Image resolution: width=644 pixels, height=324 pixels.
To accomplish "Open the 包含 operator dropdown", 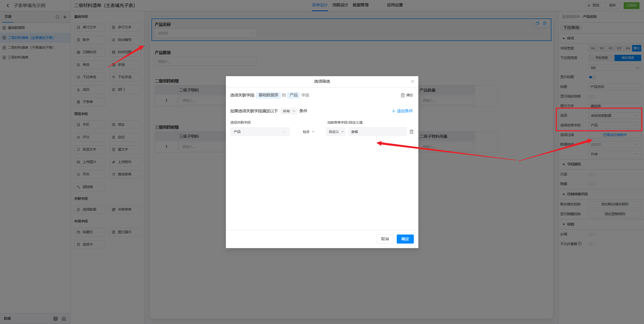I will [x=308, y=132].
